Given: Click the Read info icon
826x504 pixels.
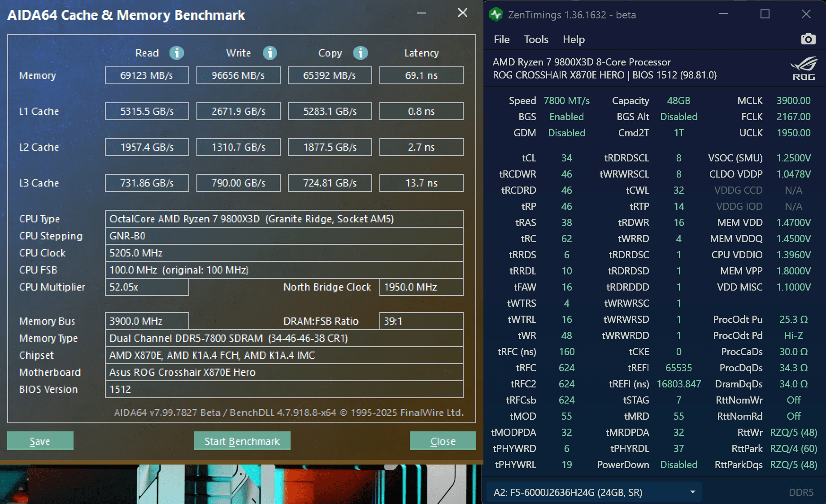Looking at the screenshot, I should 177,53.
